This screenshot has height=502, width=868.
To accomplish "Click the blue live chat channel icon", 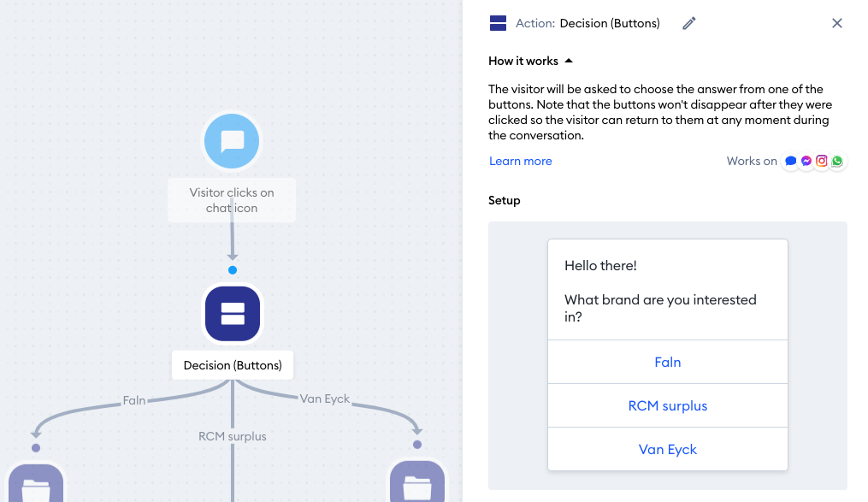I will click(791, 161).
